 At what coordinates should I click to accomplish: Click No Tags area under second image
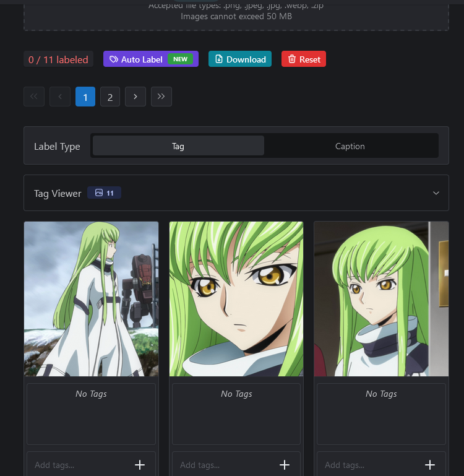[x=236, y=414]
